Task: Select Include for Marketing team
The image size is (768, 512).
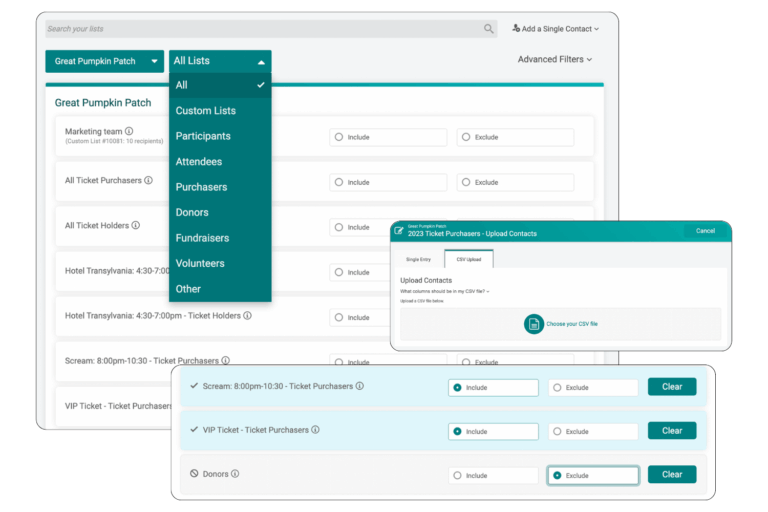Action: pyautogui.click(x=339, y=137)
